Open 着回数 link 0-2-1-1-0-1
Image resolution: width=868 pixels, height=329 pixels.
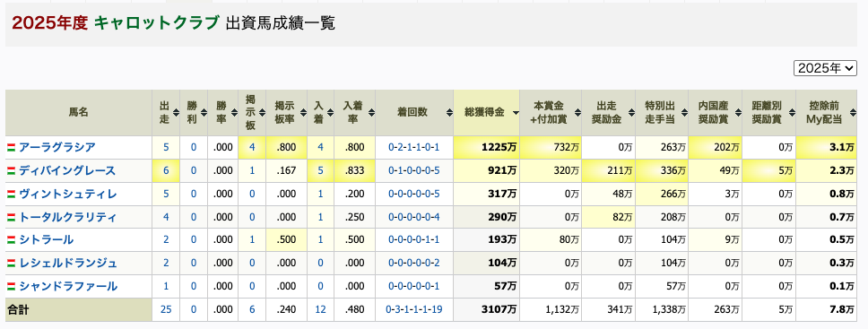(414, 147)
